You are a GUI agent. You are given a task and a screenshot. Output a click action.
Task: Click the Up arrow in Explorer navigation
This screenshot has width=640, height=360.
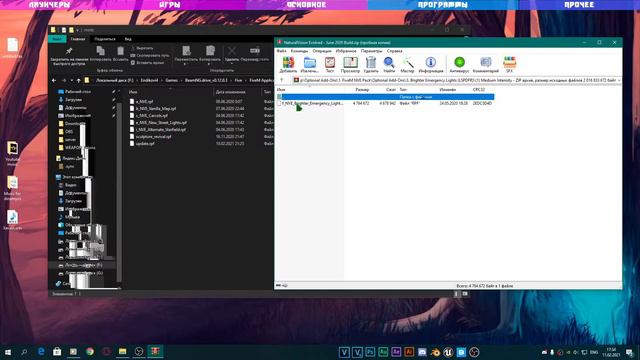click(78, 80)
